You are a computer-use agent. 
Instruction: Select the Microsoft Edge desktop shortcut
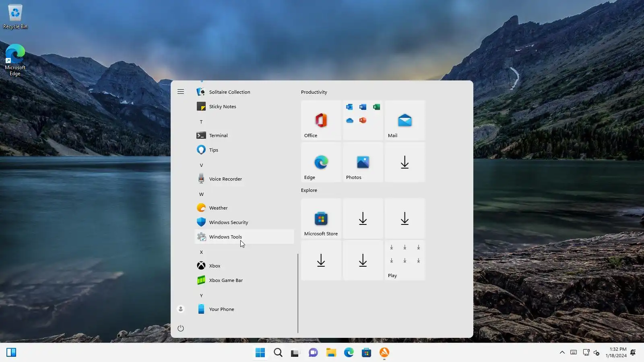15,60
